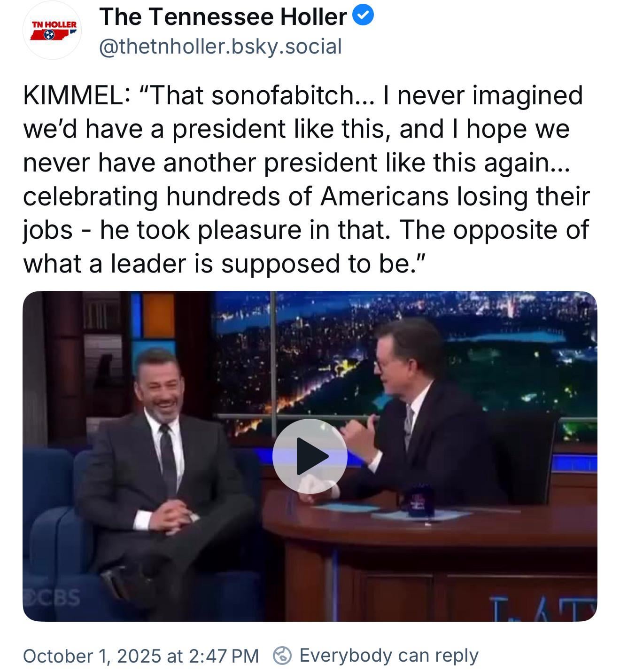620x672 pixels.
Task: Play the embedded video
Action: tap(310, 456)
